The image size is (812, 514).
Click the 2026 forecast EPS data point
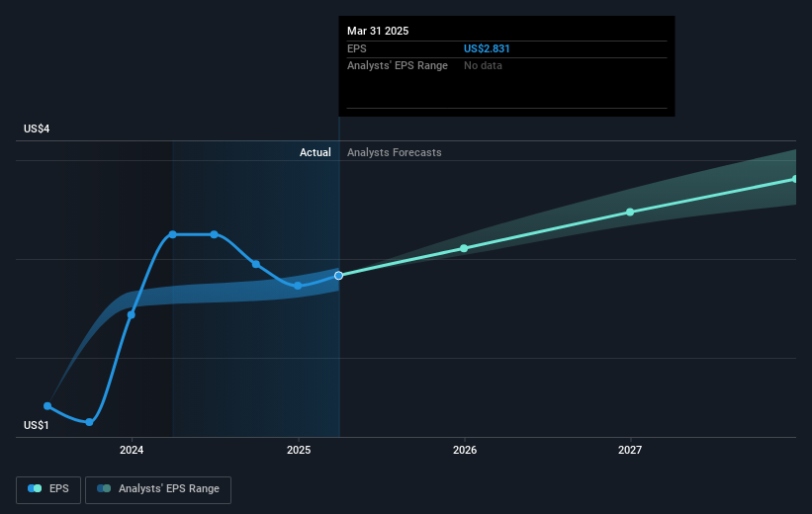(x=464, y=248)
